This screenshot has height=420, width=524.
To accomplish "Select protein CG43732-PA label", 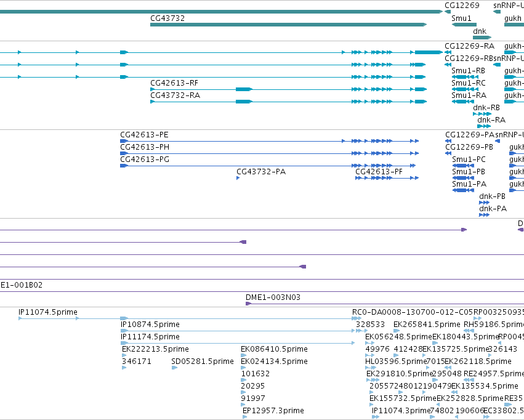I will point(261,172).
